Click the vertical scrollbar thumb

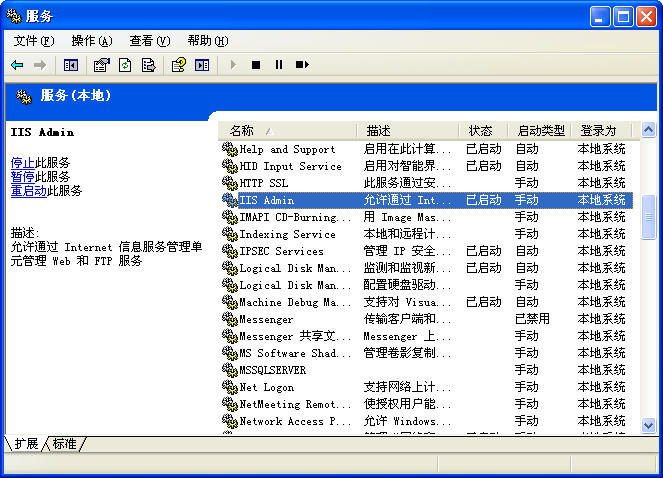tap(648, 217)
